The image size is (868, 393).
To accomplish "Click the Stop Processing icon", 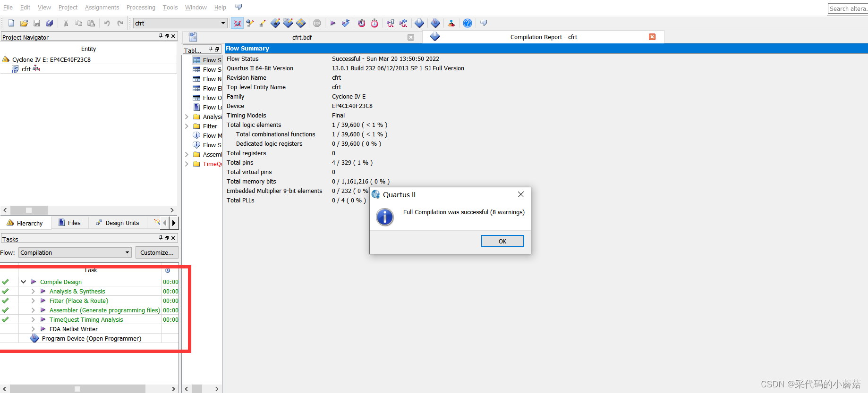I will 317,23.
